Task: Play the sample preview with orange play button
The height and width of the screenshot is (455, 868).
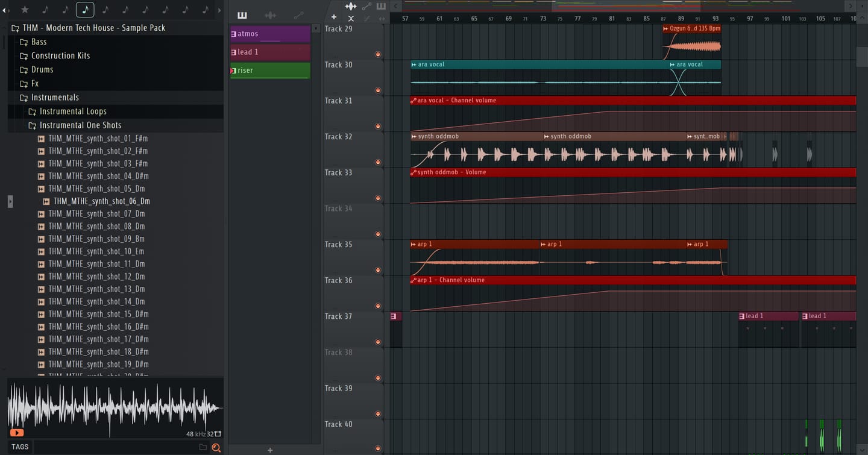Action: tap(17, 433)
